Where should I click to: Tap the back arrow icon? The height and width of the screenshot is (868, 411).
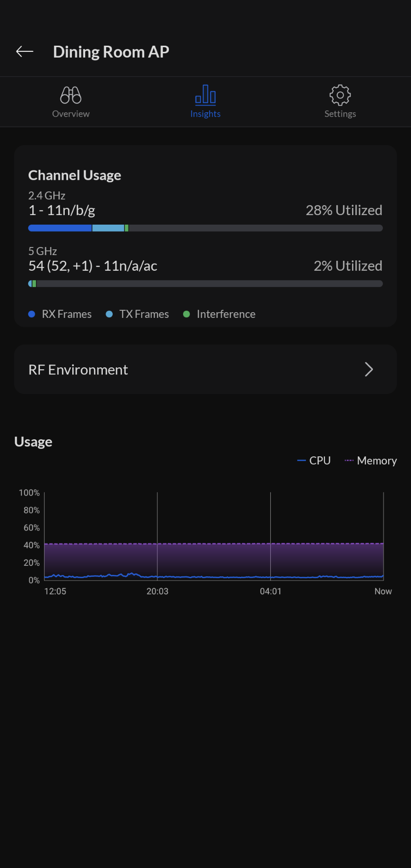[25, 51]
